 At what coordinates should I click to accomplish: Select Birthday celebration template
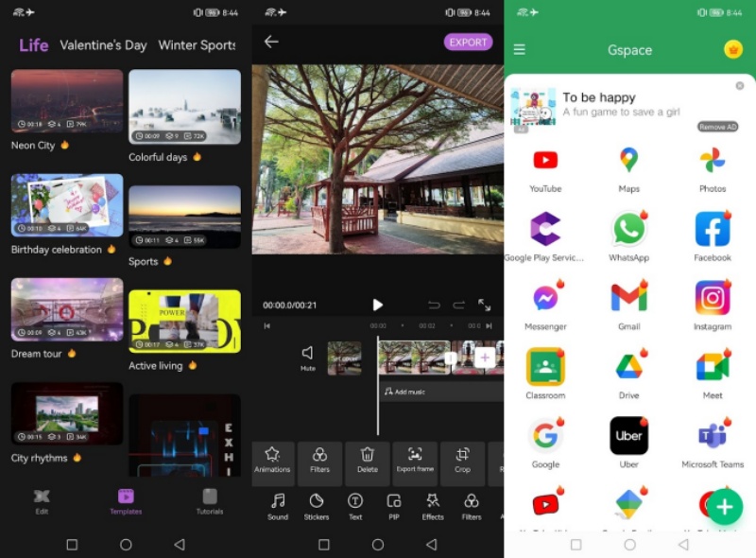coord(67,205)
